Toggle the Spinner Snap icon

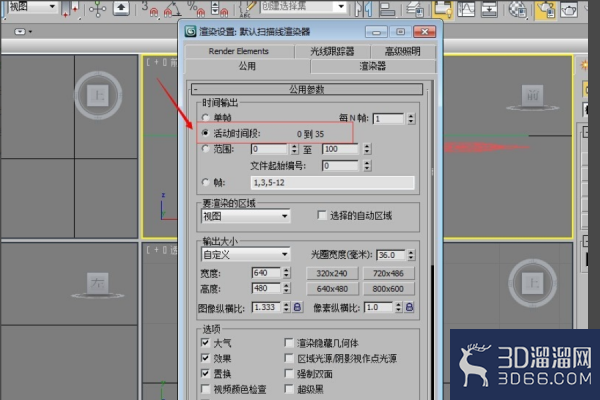coord(219,8)
